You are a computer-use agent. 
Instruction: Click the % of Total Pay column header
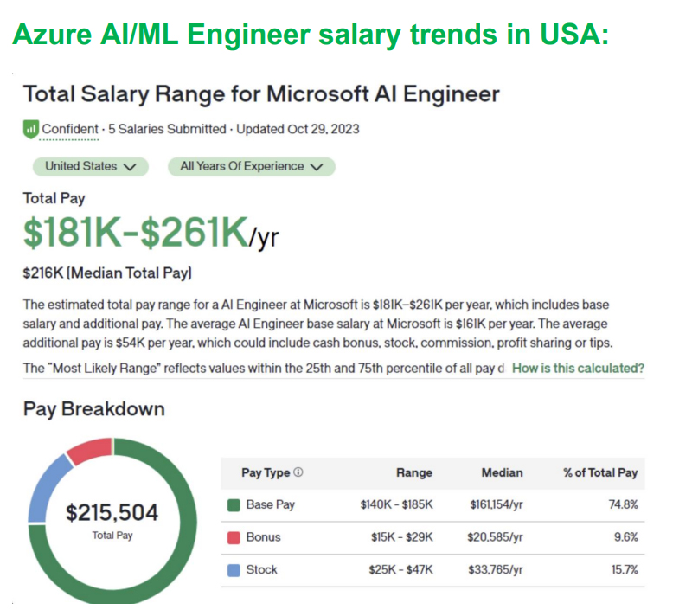pyautogui.click(x=599, y=472)
